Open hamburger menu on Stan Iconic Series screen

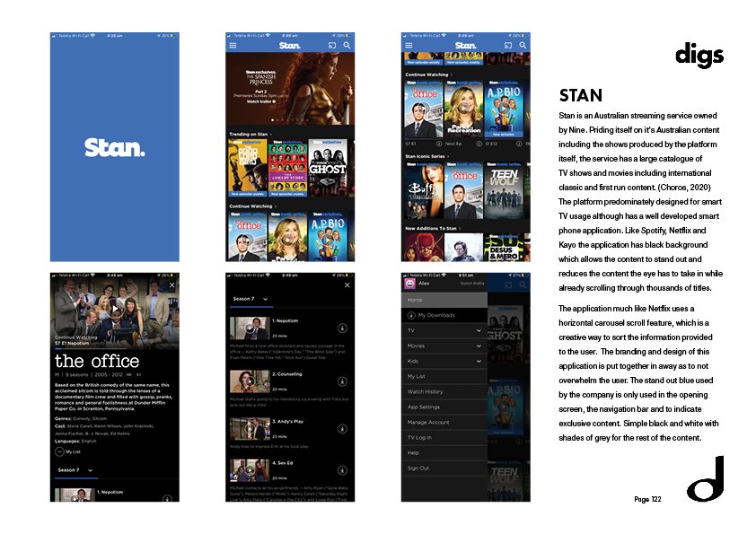(x=409, y=45)
